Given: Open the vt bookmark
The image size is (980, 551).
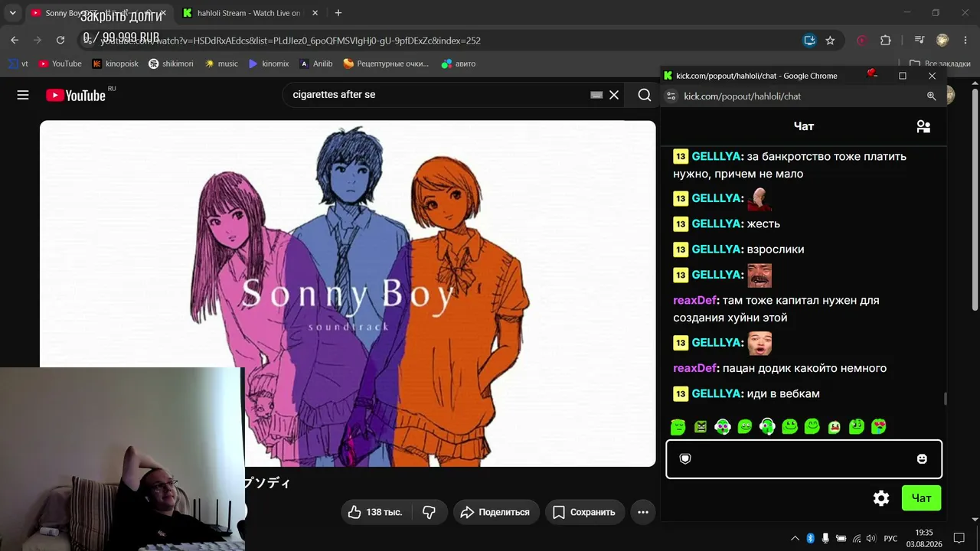Looking at the screenshot, I should click(x=18, y=64).
